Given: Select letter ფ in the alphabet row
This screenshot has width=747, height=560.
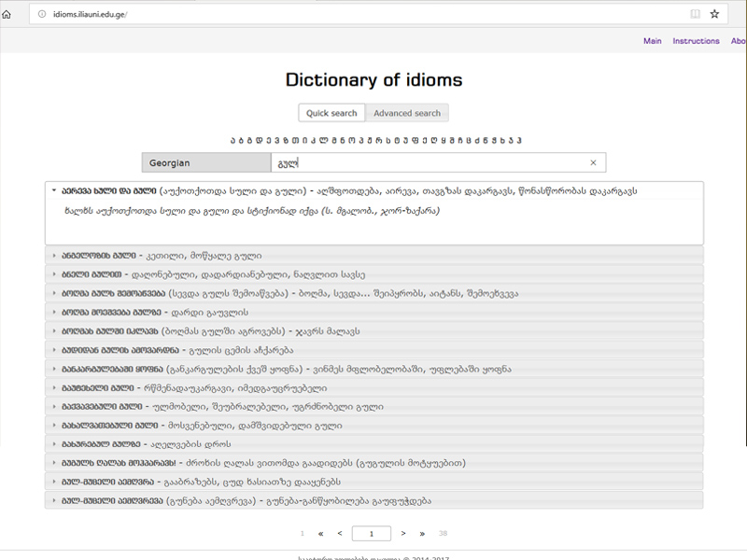Looking at the screenshot, I should [415, 141].
